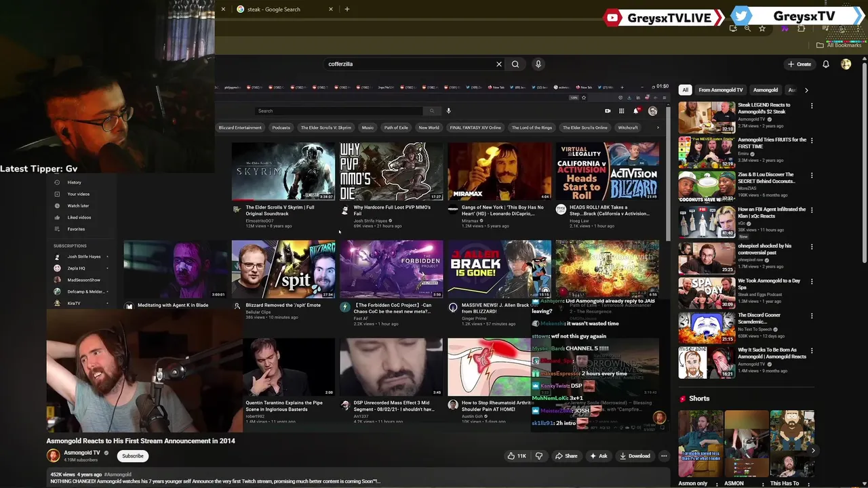Open Discord Gooner Scamdemic thumbnail
Image resolution: width=868 pixels, height=488 pixels.
(707, 327)
